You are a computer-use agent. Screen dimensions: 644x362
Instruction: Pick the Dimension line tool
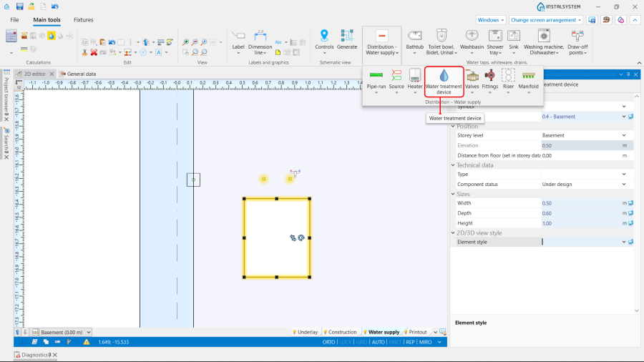point(260,36)
